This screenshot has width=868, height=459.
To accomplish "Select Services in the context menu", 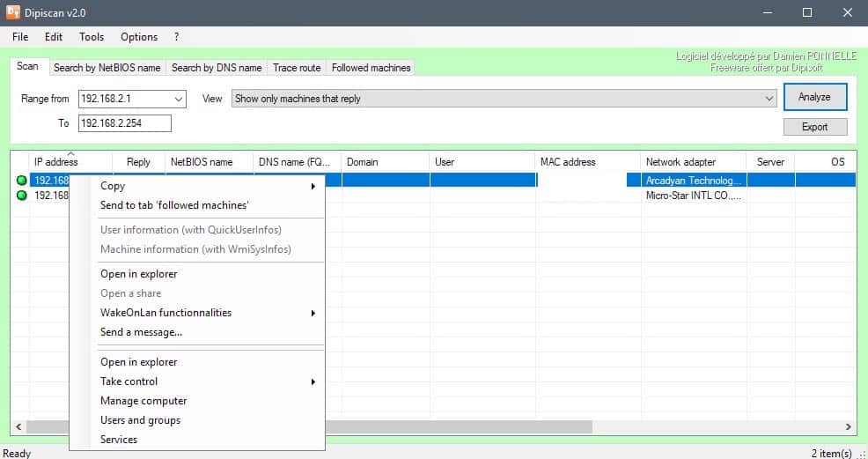I will point(119,440).
